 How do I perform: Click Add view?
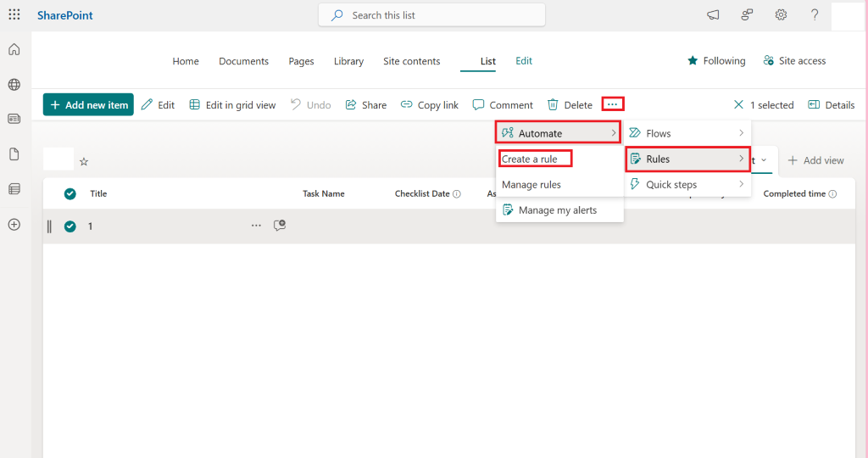[815, 160]
